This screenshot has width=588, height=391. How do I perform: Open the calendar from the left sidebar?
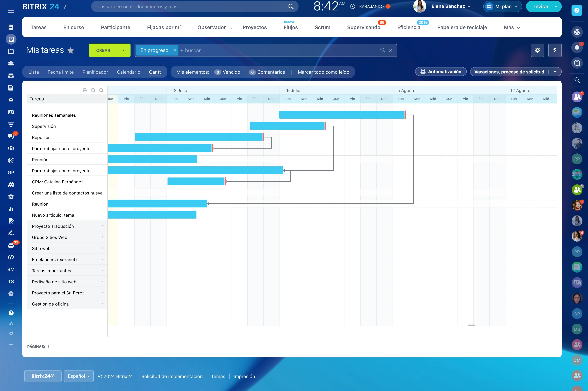coord(11,51)
